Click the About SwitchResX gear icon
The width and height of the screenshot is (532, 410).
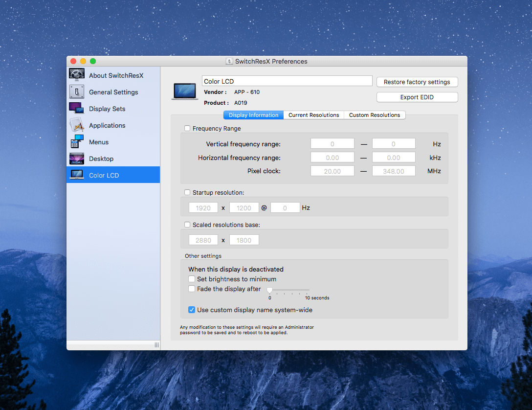click(77, 75)
